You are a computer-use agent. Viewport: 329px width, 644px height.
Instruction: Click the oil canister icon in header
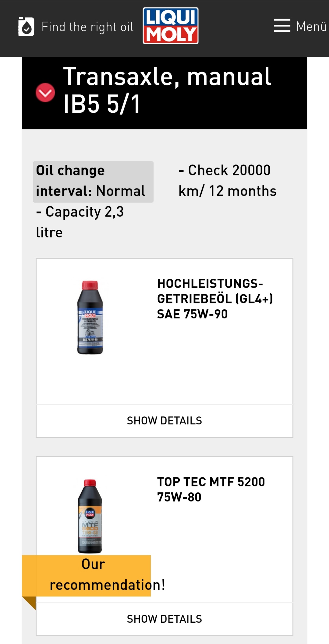tap(26, 27)
